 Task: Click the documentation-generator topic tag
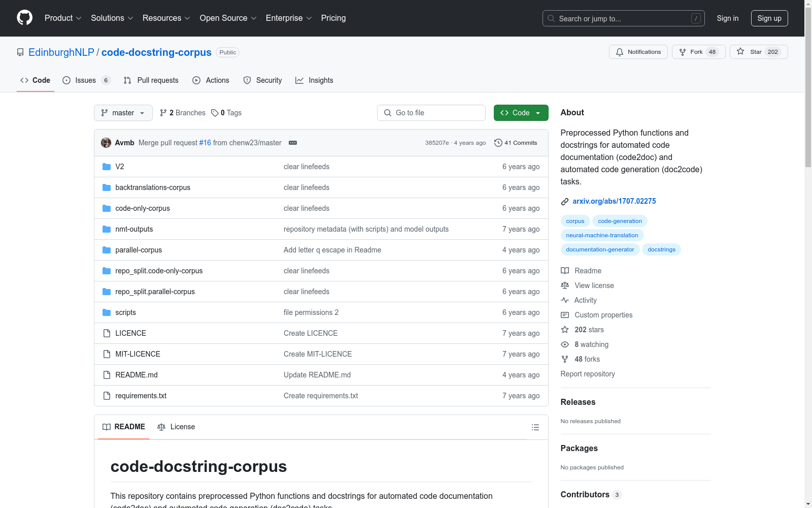coord(600,249)
